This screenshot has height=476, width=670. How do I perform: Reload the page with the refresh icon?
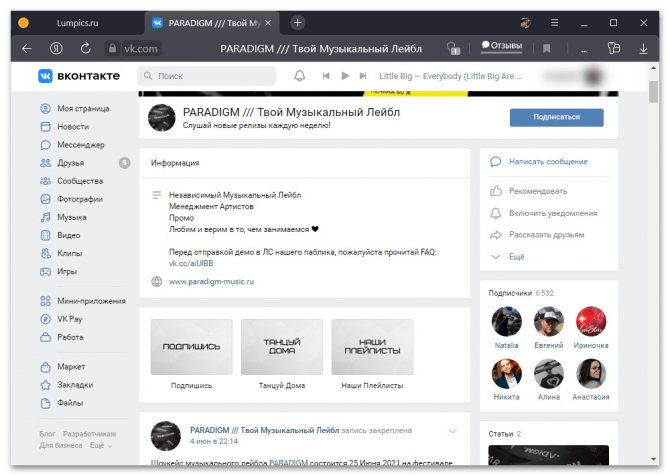(x=85, y=48)
